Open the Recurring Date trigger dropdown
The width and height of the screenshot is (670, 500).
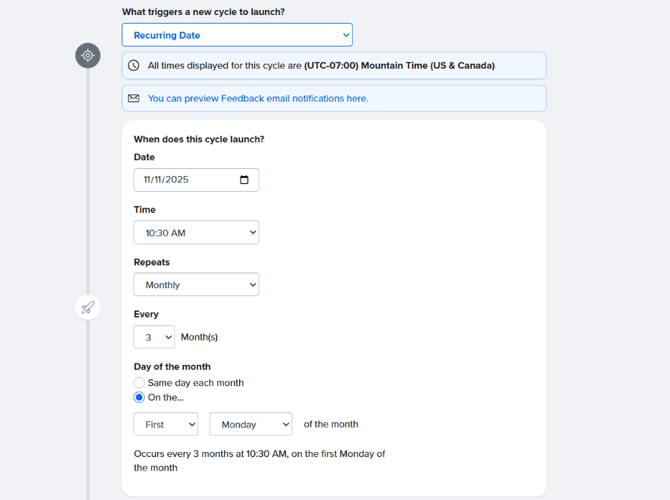tap(237, 35)
